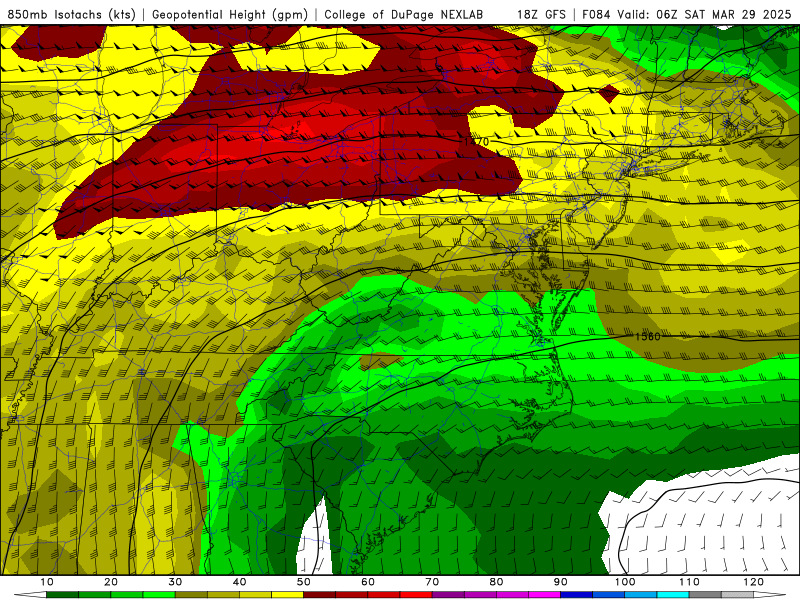The width and height of the screenshot is (800, 600).
Task: Click the legend value '60'
Action: (x=368, y=582)
